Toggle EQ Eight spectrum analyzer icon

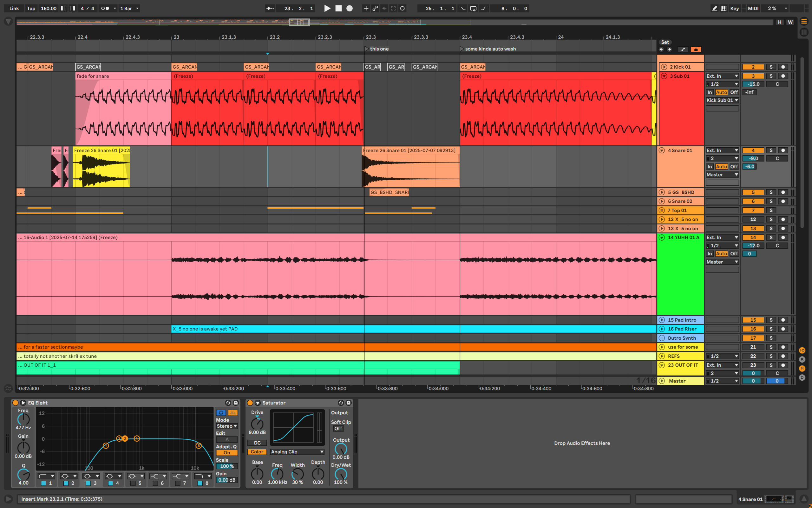pos(232,412)
